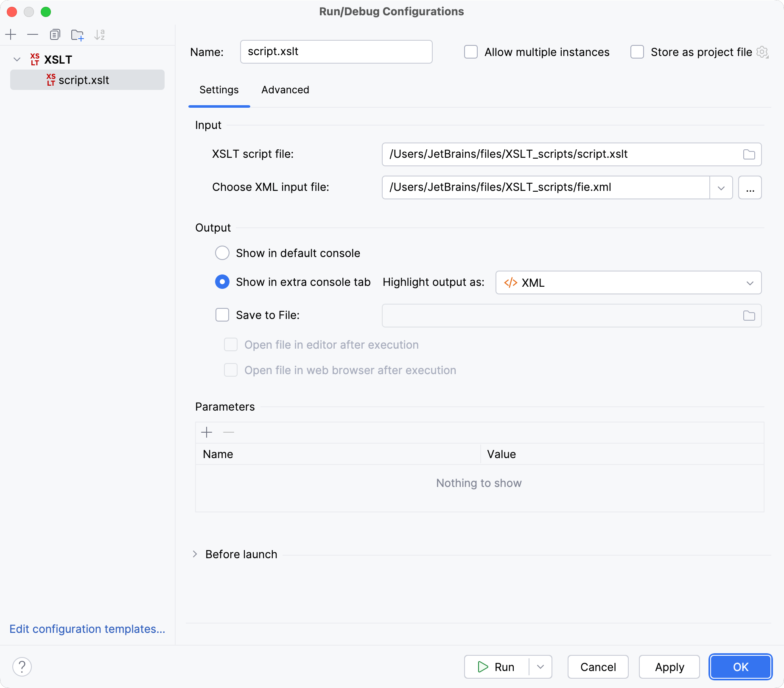Browse for the XSLT script file
Image resolution: width=784 pixels, height=688 pixels.
coord(749,154)
